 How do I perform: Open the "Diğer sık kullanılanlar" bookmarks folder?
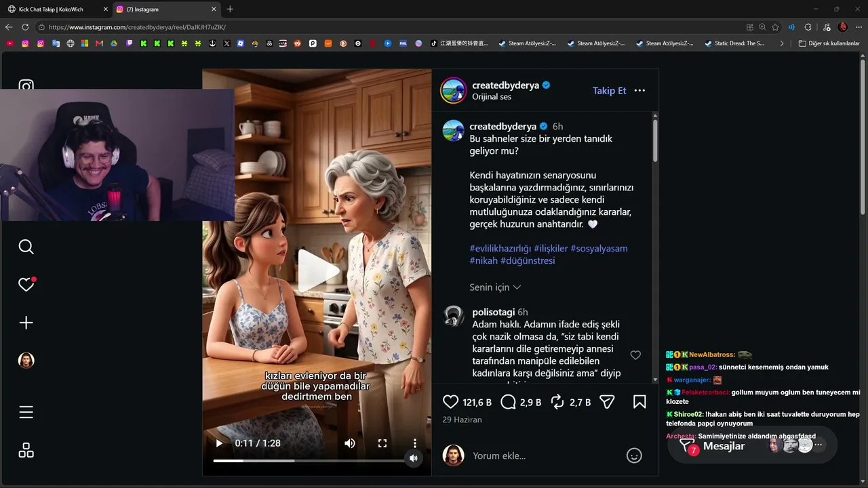point(829,43)
